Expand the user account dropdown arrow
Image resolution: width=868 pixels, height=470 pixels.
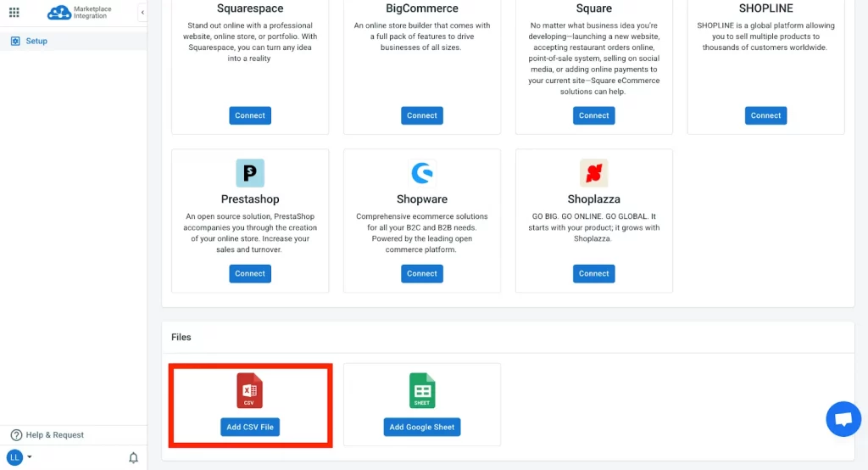coord(30,457)
